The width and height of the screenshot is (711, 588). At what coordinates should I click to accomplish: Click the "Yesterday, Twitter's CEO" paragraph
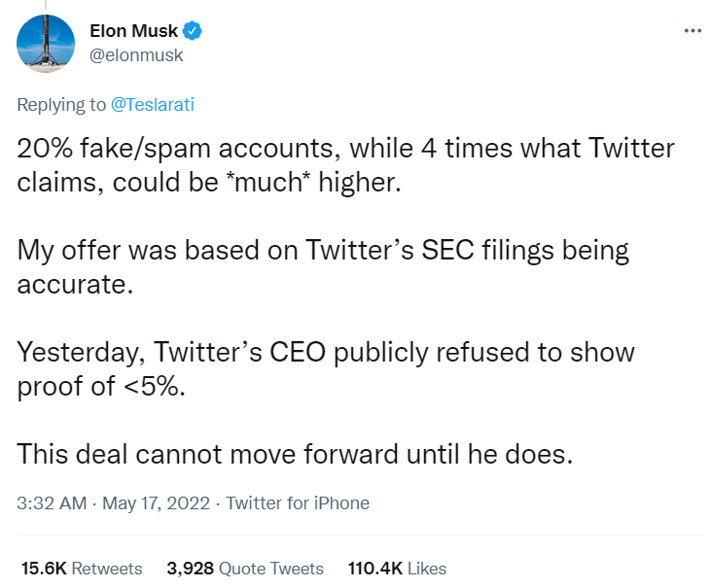326,367
